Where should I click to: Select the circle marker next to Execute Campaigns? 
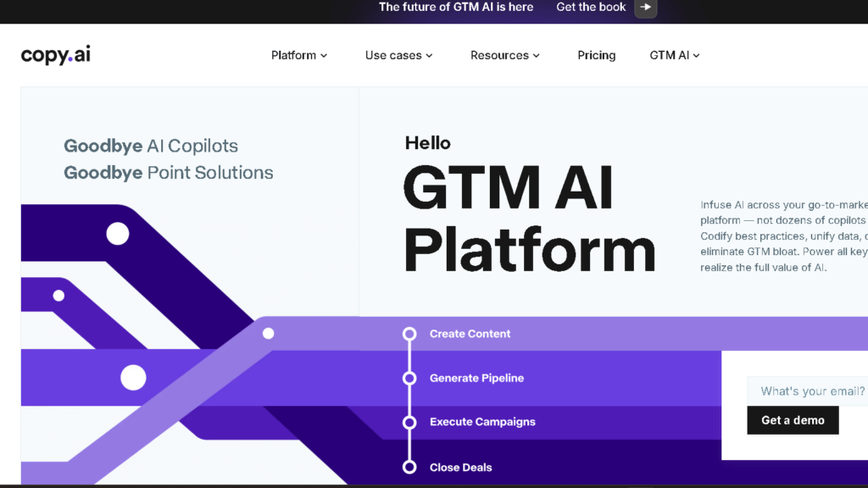click(409, 422)
